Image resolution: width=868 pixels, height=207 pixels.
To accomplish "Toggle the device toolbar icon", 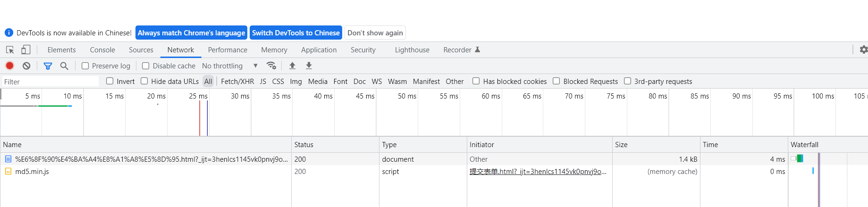I will point(26,50).
